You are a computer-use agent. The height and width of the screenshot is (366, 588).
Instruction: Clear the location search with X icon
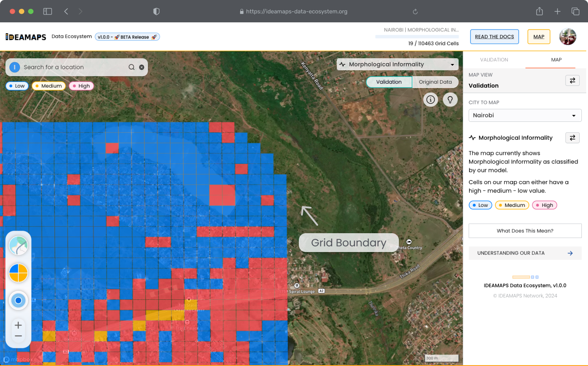142,67
